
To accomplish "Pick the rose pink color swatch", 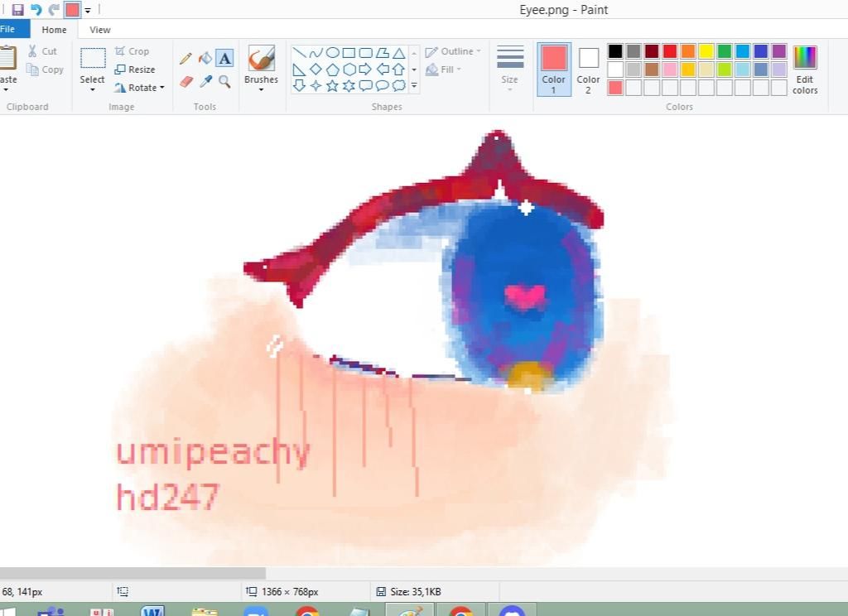I will coord(669,70).
